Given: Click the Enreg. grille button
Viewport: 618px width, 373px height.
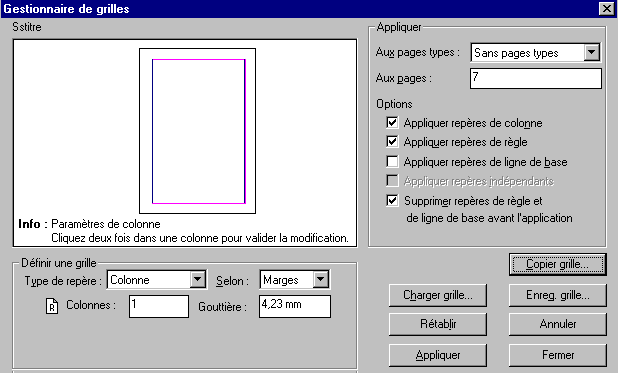Looking at the screenshot, I should (557, 295).
